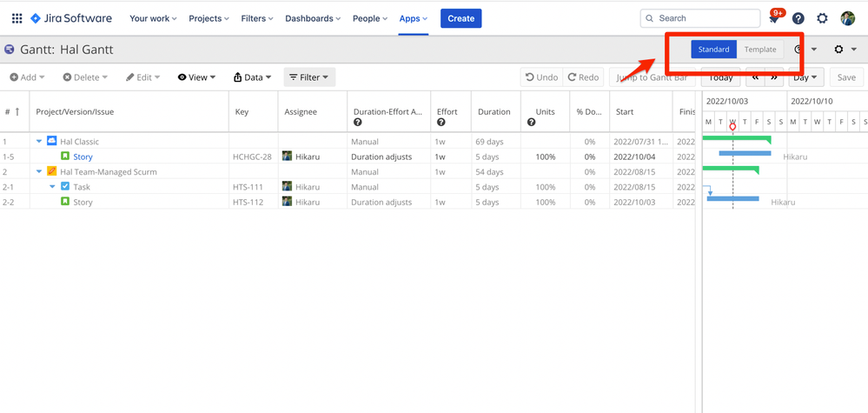The width and height of the screenshot is (868, 413).
Task: Click the Gantt logo icon beside the title
Action: click(9, 50)
